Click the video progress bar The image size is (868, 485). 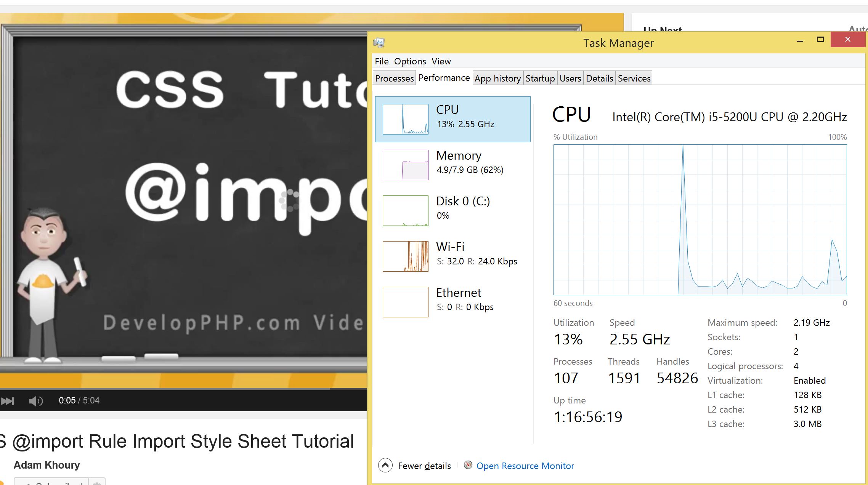click(x=183, y=389)
